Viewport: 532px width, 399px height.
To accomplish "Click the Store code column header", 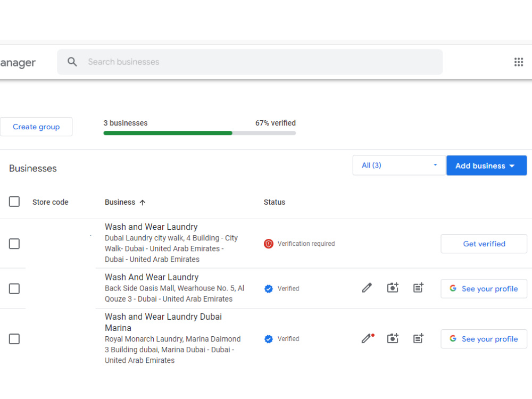I will (x=50, y=202).
